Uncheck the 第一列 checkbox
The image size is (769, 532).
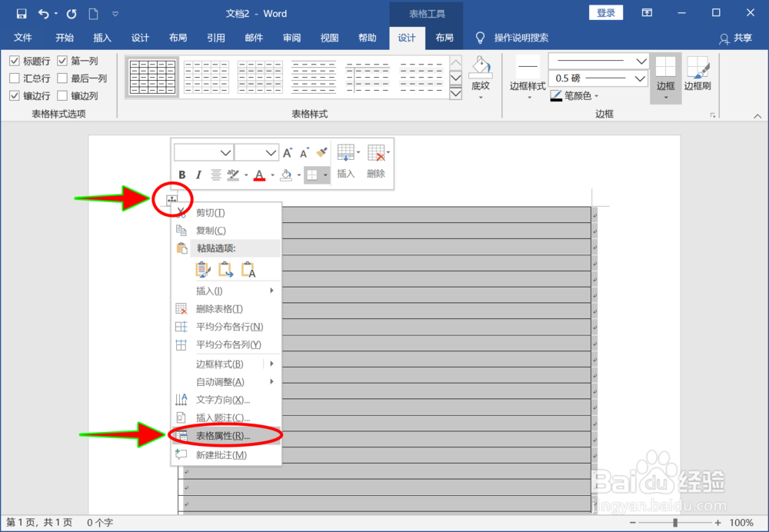pos(62,61)
